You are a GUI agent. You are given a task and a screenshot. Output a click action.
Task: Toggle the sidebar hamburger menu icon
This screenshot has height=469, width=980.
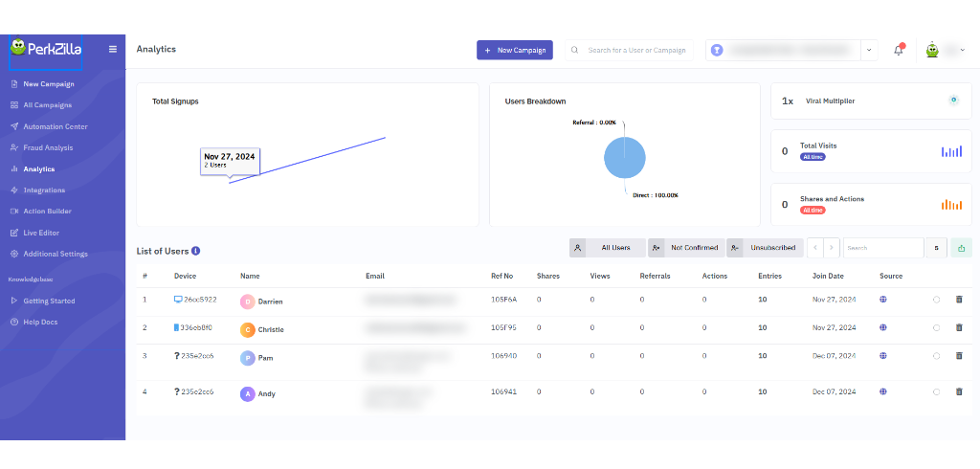point(113,49)
